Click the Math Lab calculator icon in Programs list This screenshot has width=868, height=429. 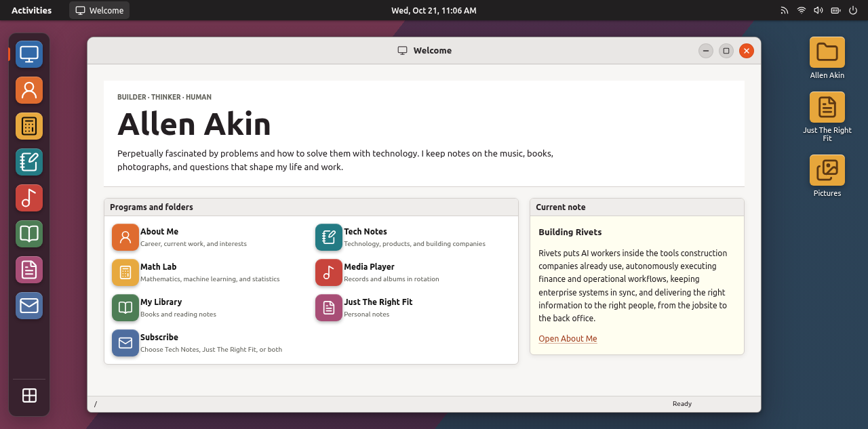(125, 272)
